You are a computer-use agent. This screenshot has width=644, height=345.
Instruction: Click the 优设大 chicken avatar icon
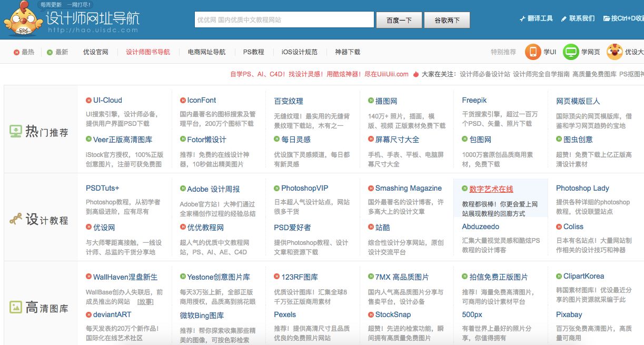pyautogui.click(x=614, y=52)
